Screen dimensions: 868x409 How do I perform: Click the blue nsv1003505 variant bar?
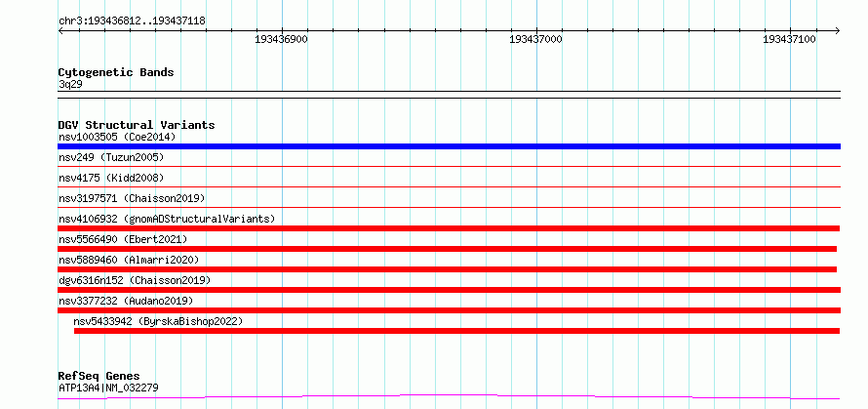[x=449, y=146]
